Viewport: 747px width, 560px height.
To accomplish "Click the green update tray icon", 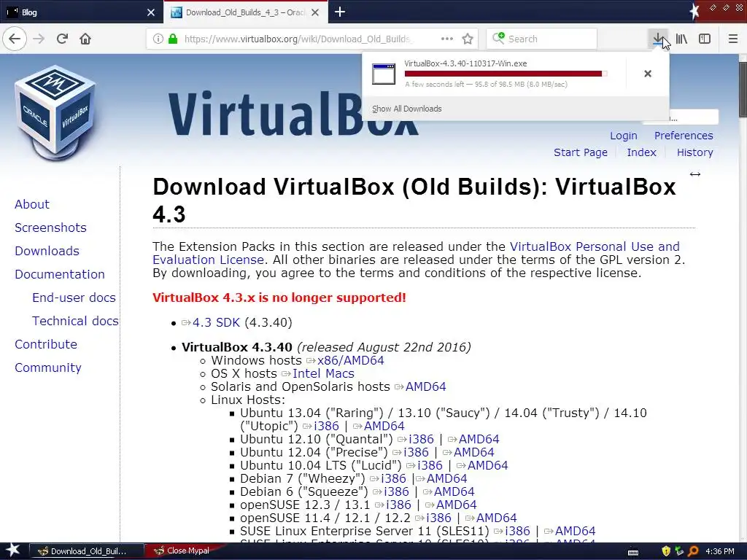I will pos(679,551).
